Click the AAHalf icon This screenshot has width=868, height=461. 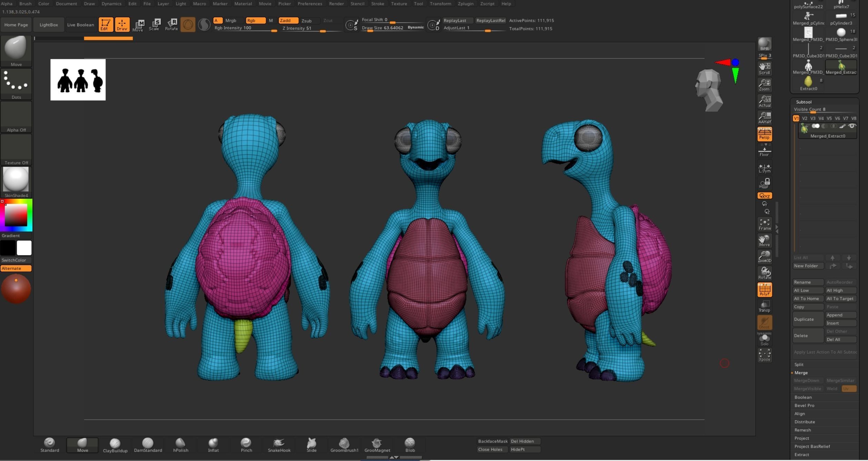[x=764, y=118]
